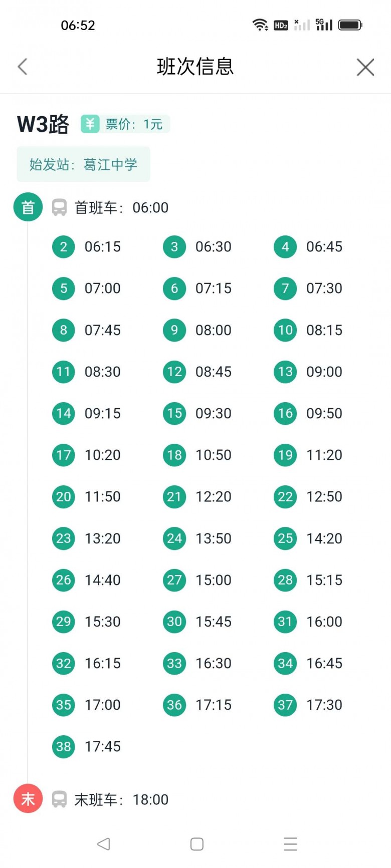Tap the bus icon beside 末班车
This screenshot has height=868, width=391.
click(59, 799)
